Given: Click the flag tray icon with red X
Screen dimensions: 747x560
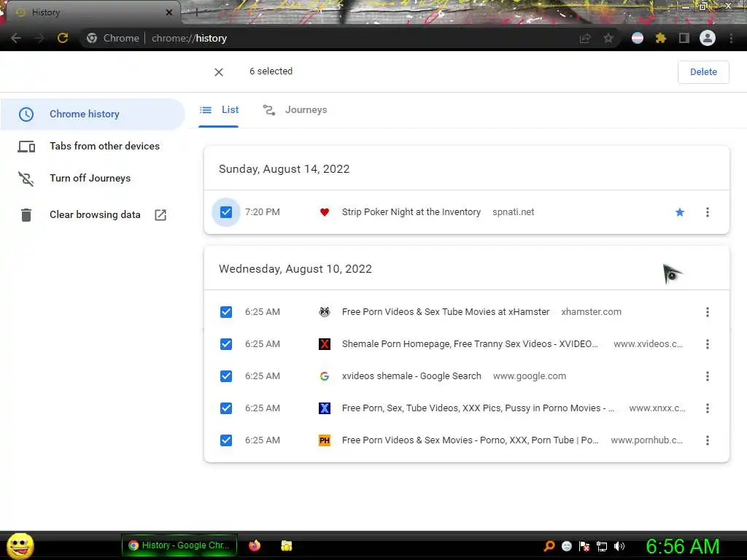Looking at the screenshot, I should point(584,546).
